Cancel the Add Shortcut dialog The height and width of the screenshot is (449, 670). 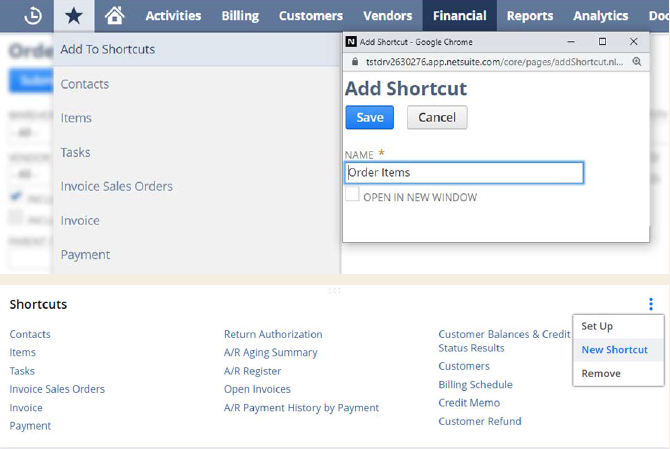pos(437,117)
